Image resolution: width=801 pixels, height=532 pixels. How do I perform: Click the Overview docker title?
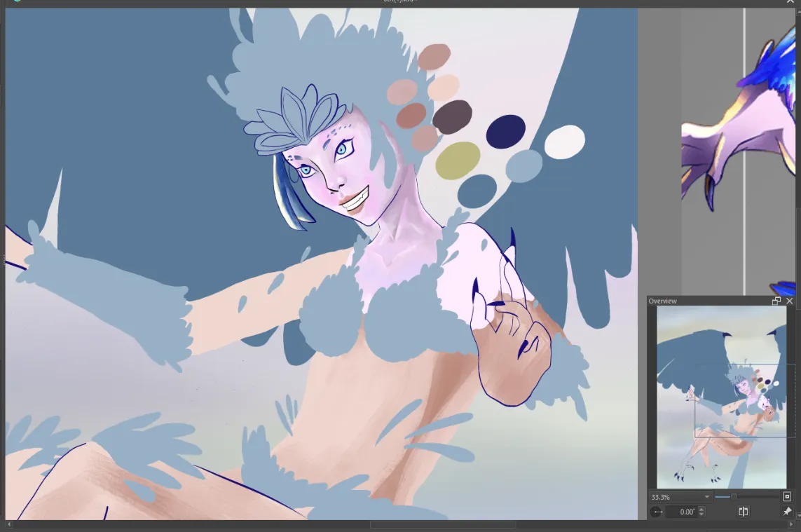tap(662, 301)
